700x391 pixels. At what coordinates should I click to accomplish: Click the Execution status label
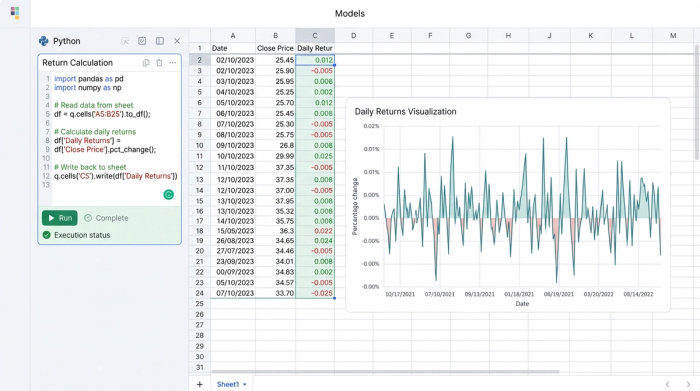(82, 235)
